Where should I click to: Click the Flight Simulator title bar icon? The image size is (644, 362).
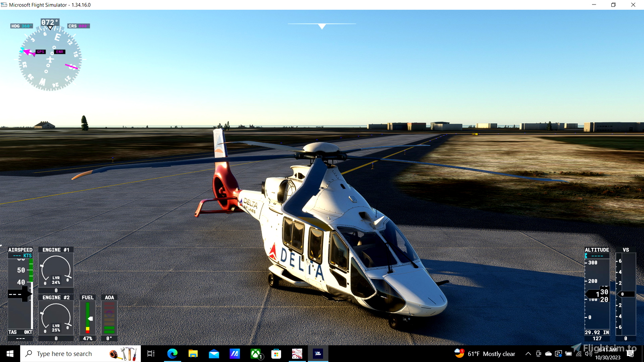(4, 5)
